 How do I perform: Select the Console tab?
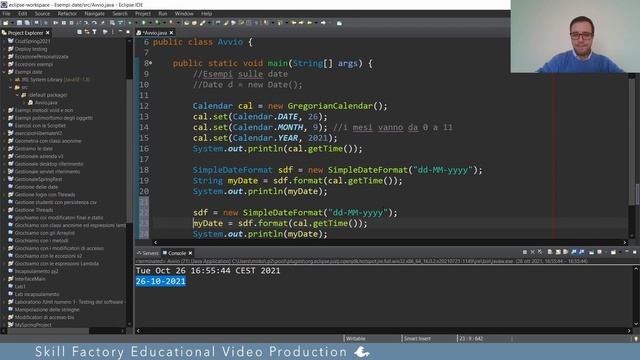(177, 253)
